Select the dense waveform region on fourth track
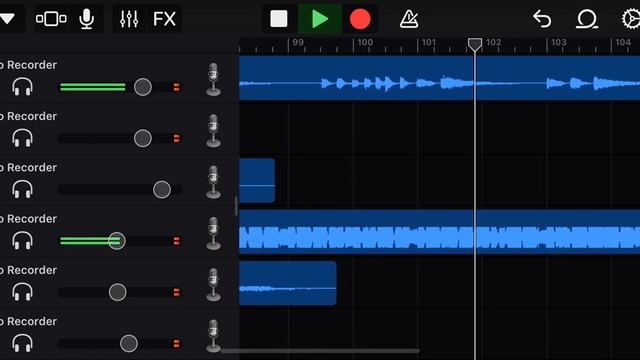Viewport: 640px width, 360px height. (439, 232)
